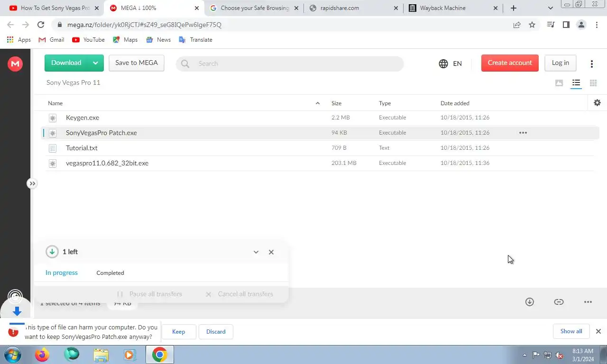This screenshot has width=607, height=364.
Task: Click Cancel all transfers
Action: [x=239, y=294]
